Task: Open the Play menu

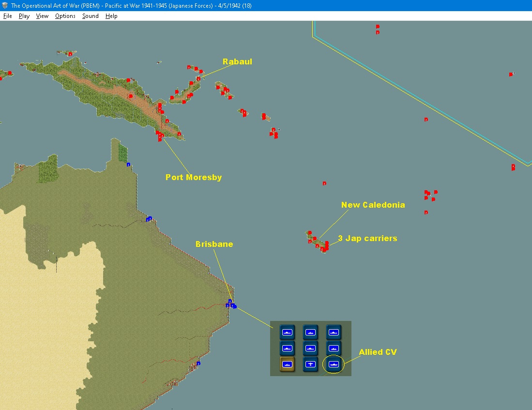Action: point(24,16)
